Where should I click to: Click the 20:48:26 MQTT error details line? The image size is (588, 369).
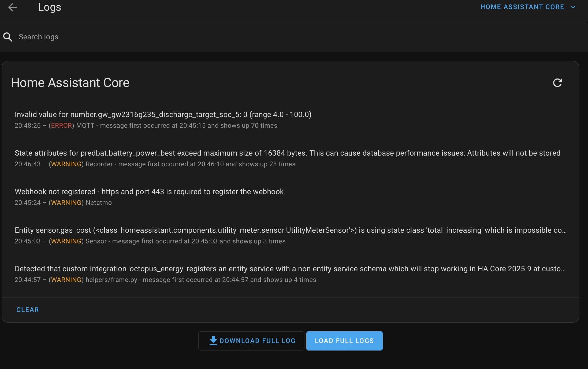[146, 126]
